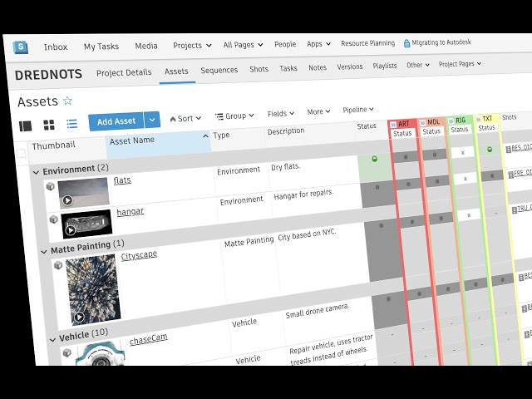This screenshot has height=399, width=532.
Task: Switch to the Sequences tab
Action: pos(219,70)
